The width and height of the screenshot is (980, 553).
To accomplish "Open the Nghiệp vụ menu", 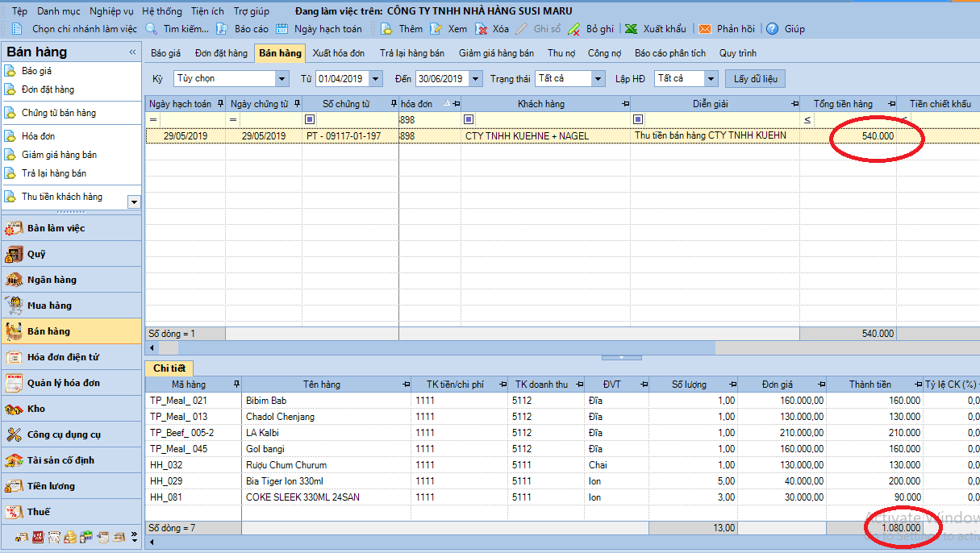I will coord(112,11).
